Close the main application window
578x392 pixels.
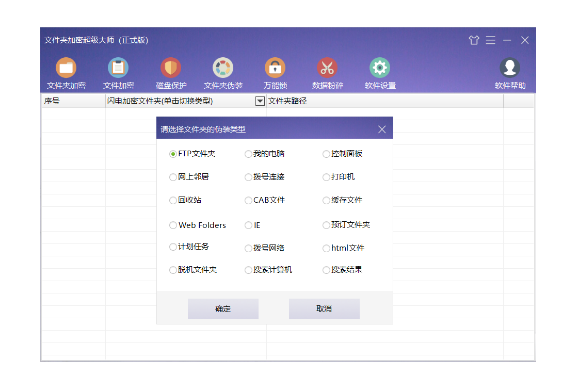[x=525, y=40]
